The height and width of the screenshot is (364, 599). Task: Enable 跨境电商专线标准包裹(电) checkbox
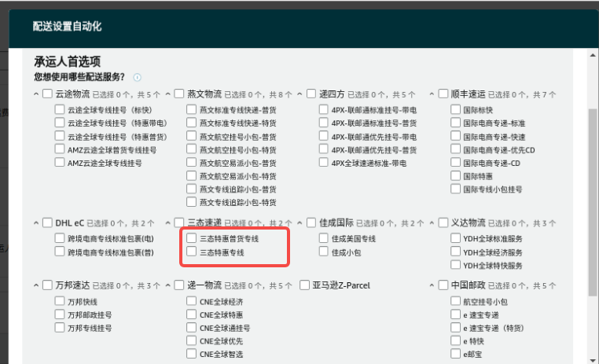pos(60,237)
